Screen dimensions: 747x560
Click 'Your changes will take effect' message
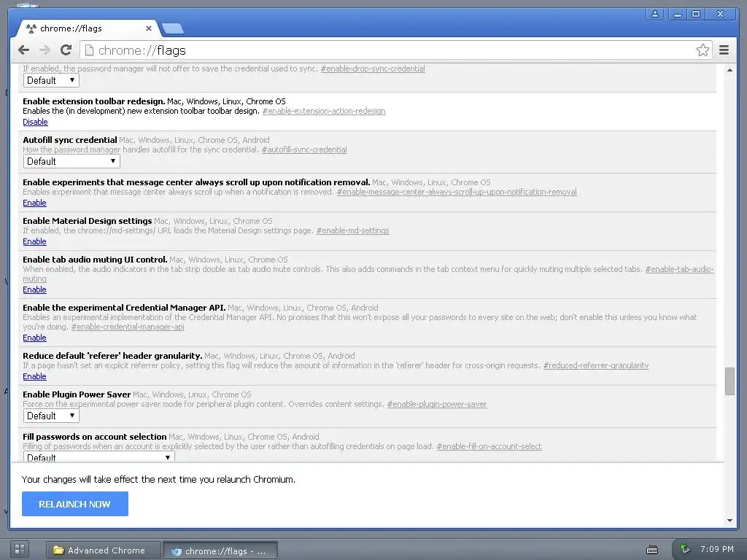[158, 480]
